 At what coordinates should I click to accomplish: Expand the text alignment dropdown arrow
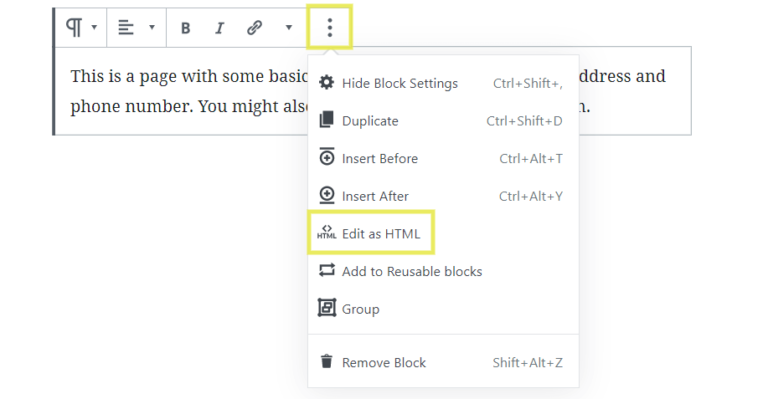[x=152, y=27]
